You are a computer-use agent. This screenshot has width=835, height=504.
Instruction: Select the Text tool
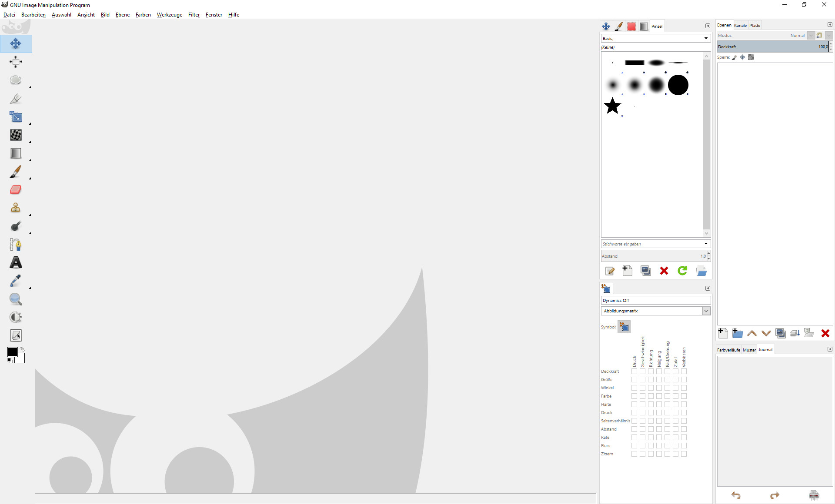point(16,262)
